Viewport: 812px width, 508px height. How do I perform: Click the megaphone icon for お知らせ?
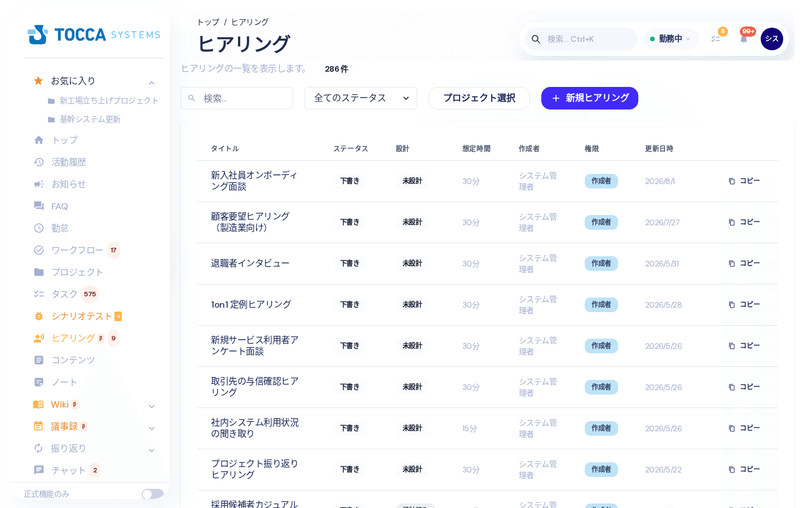[x=39, y=184]
